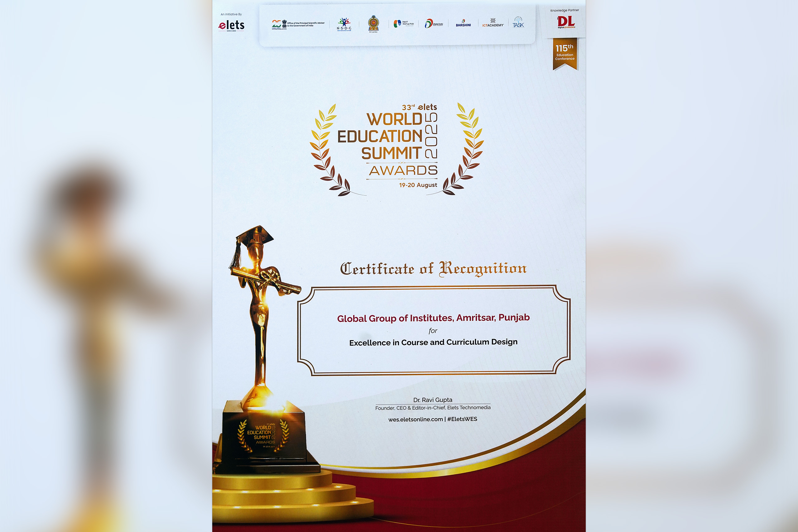Click the 19-20 August date text

click(418, 185)
